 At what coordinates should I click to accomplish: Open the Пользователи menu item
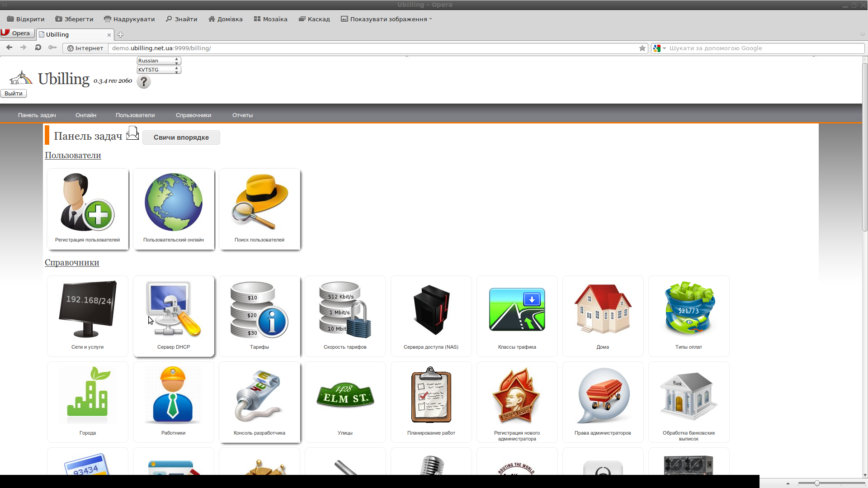(135, 115)
